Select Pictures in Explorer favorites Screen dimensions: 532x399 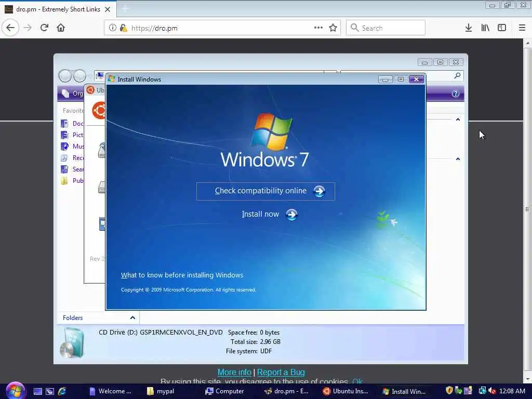[x=72, y=135]
